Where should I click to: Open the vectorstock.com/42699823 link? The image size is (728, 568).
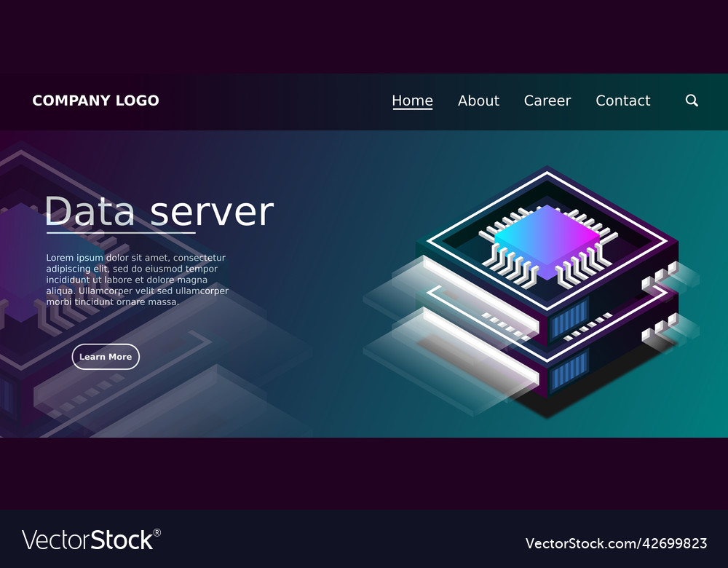point(617,544)
